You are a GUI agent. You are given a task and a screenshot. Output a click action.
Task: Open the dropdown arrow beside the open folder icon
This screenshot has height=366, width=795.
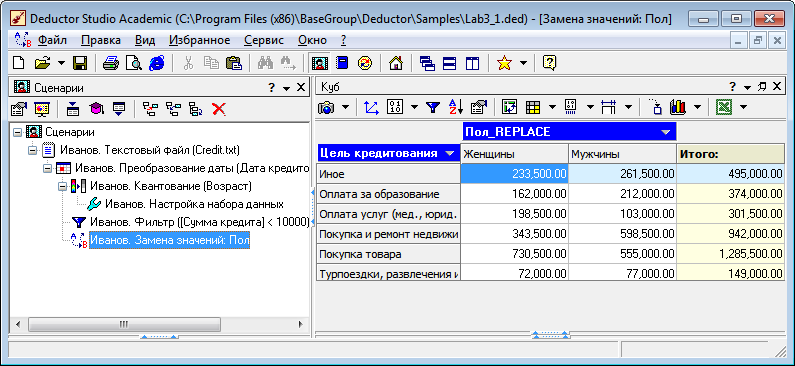click(x=61, y=63)
